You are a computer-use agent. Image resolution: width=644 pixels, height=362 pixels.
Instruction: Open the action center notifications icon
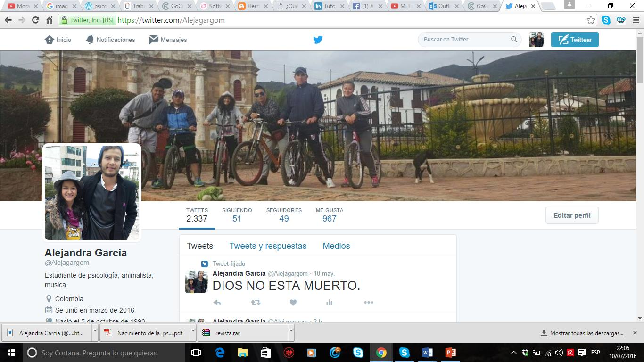click(x=582, y=353)
